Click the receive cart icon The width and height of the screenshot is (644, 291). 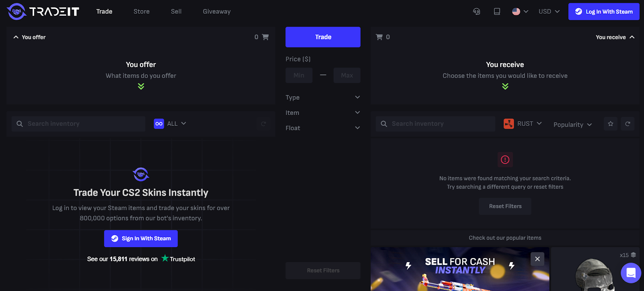point(379,37)
